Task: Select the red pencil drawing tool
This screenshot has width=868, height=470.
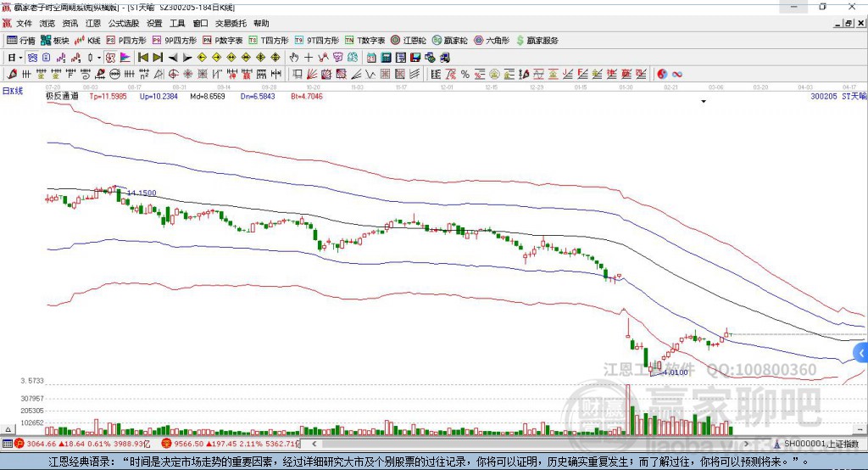Action: [x=12, y=75]
